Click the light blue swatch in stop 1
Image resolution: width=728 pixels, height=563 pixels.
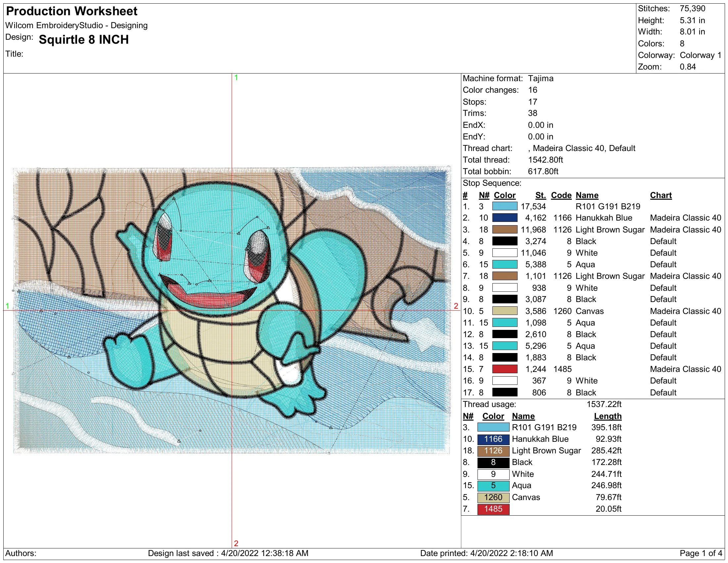[x=505, y=206]
